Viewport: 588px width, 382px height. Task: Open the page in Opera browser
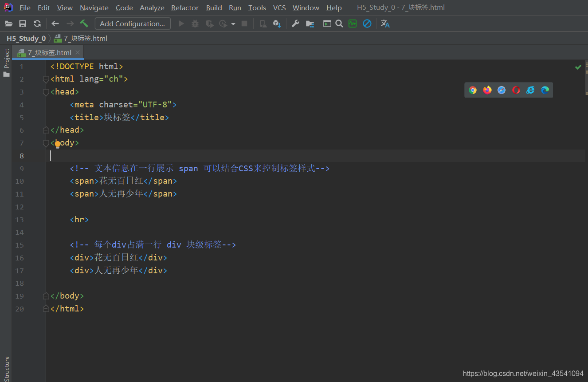(x=516, y=90)
